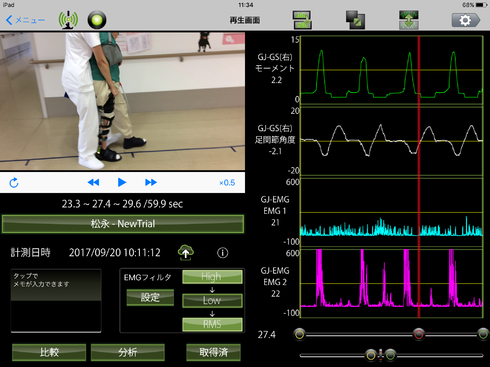Open the 分析 analysis button
Image resolution: width=490 pixels, height=367 pixels.
tap(128, 352)
